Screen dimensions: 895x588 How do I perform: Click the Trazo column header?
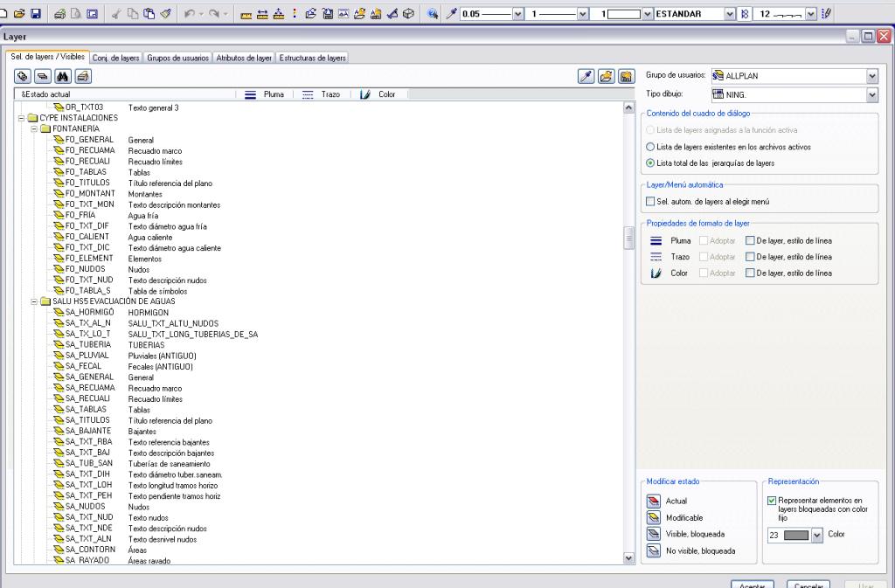coord(322,94)
